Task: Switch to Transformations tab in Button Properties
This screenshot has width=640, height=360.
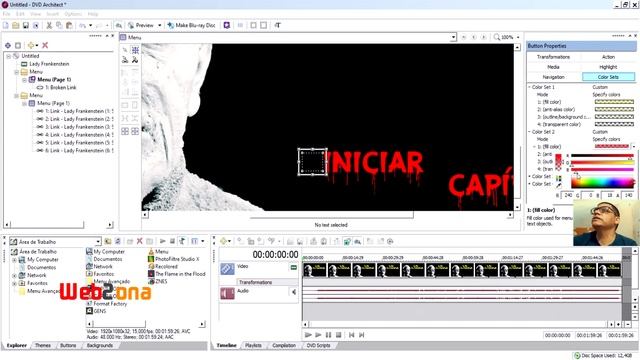Action: click(553, 57)
